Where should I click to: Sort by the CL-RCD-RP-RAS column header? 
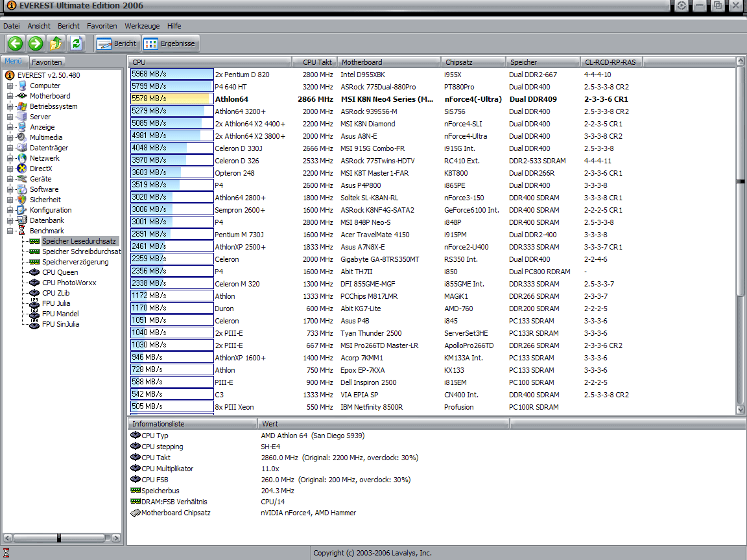(x=611, y=62)
